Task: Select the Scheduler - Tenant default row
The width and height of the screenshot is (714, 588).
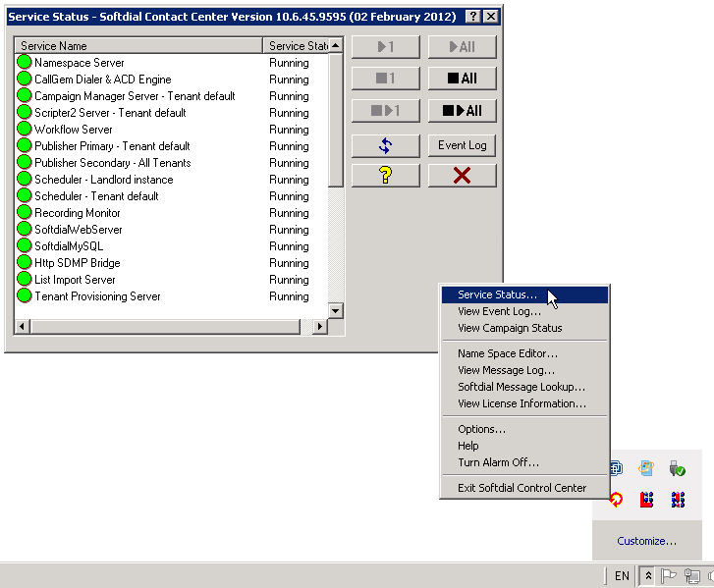Action: coord(172,196)
